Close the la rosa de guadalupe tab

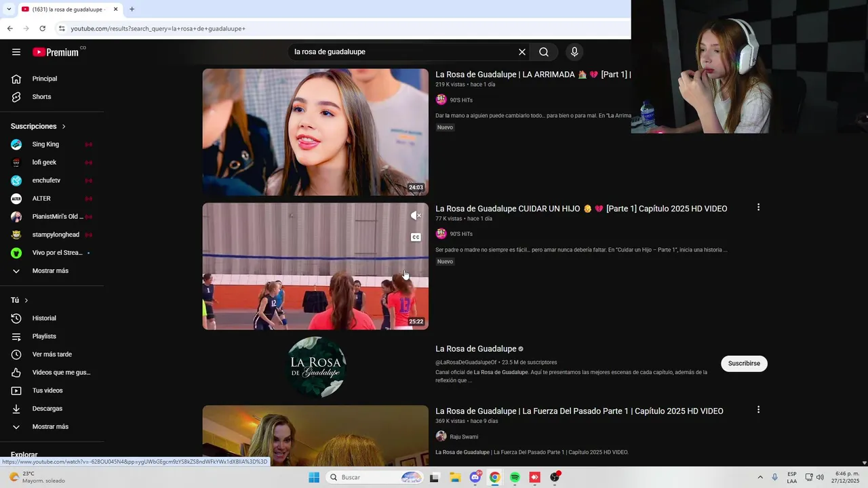(x=115, y=9)
